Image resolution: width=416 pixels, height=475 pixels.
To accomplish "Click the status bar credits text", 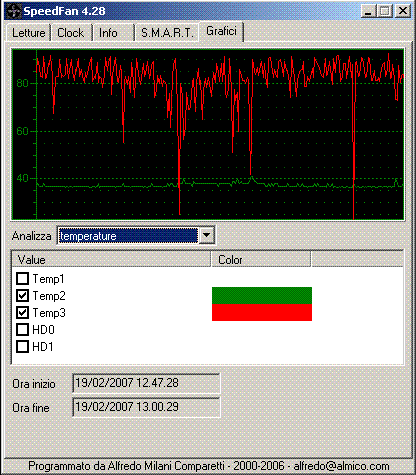I will tap(209, 466).
